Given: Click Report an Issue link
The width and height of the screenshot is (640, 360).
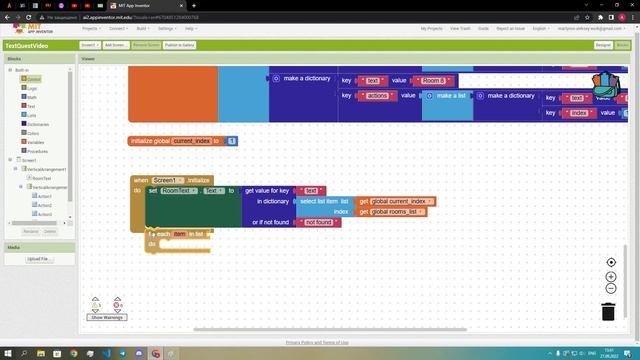Looking at the screenshot, I should pyautogui.click(x=511, y=29).
